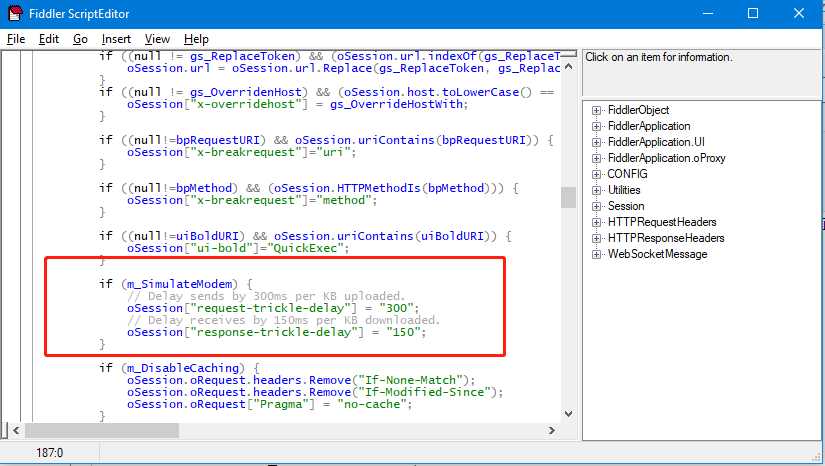Screen dimensions: 825x466
Task: Select FiddlerObject in the class tree
Action: (638, 110)
